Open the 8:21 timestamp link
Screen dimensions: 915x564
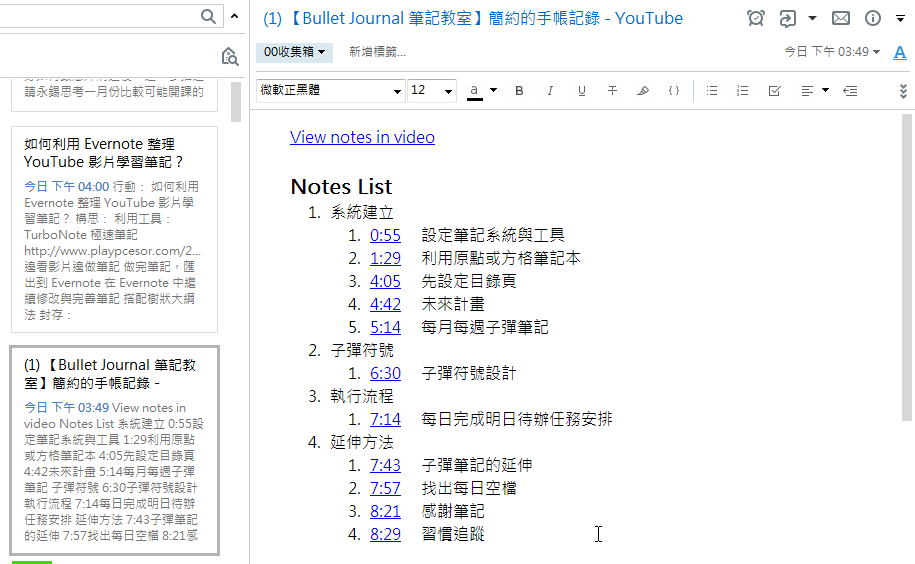385,512
